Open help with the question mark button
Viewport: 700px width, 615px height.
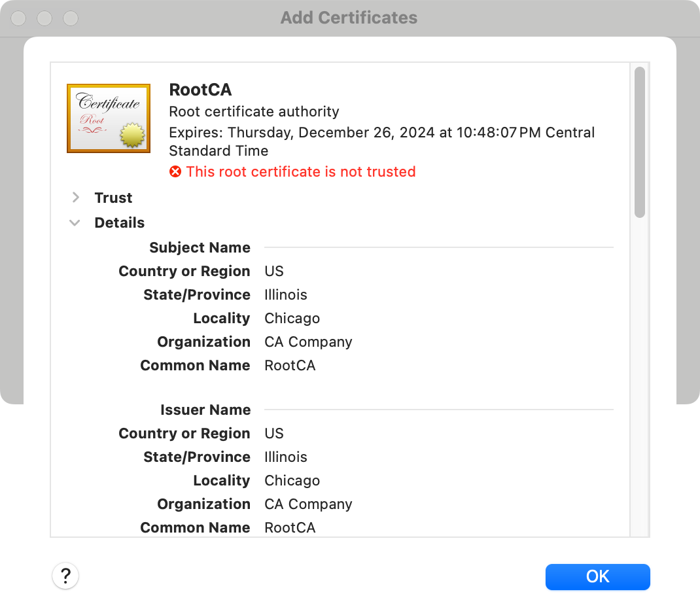coord(65,576)
